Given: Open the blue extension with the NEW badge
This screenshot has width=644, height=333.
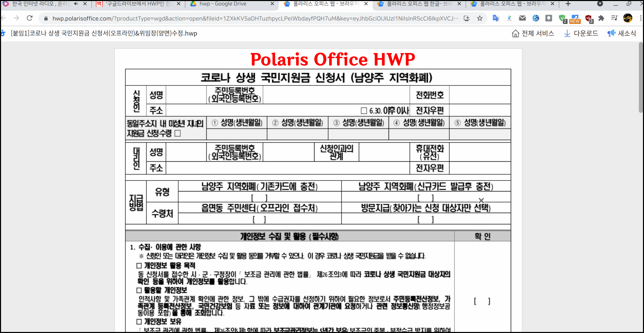Looking at the screenshot, I should pyautogui.click(x=575, y=19).
